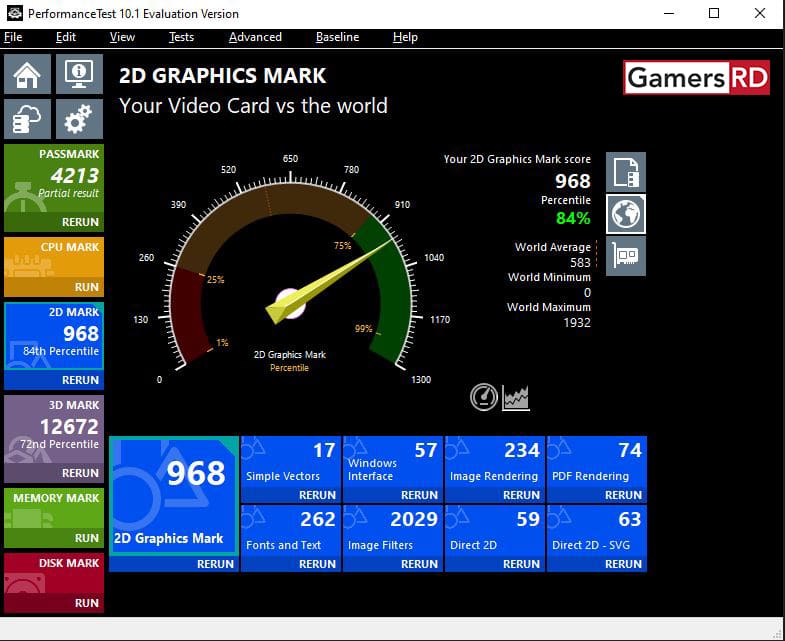Viewport: 785px width, 641px height.
Task: Switch to the gauge view icon
Action: [x=484, y=397]
